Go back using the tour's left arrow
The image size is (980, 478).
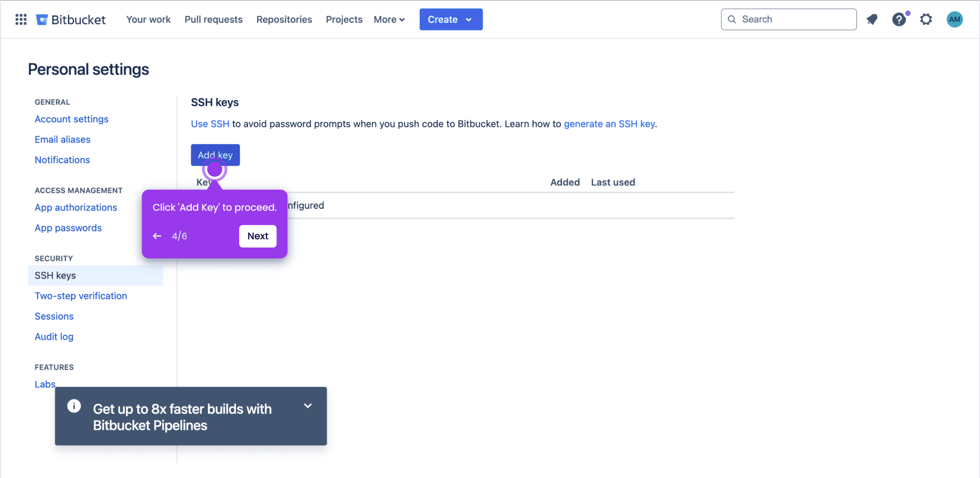pos(157,236)
